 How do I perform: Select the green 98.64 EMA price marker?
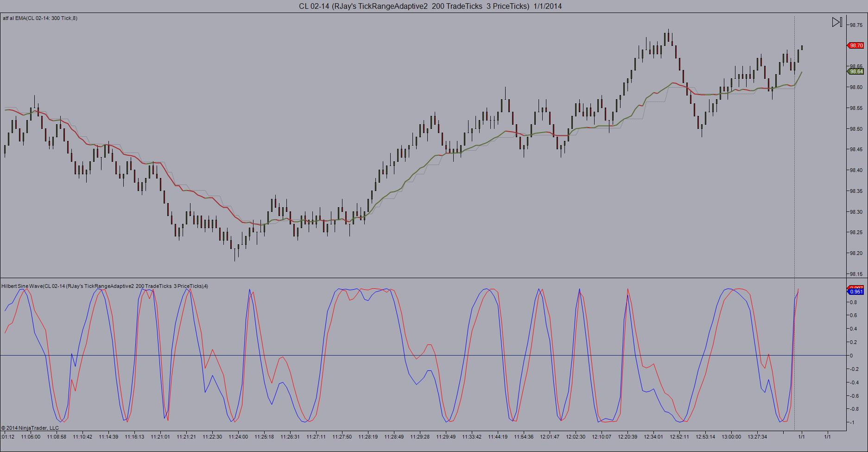(855, 71)
